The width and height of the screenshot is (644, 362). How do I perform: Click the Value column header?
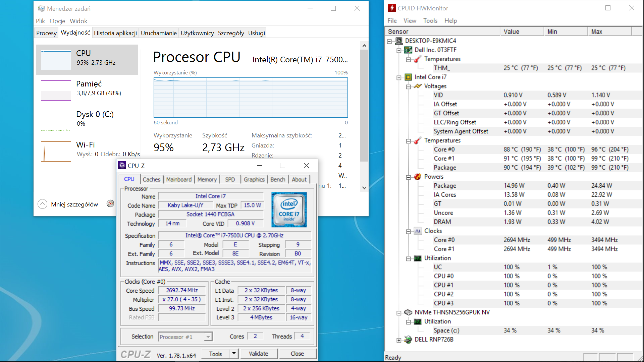[522, 32]
